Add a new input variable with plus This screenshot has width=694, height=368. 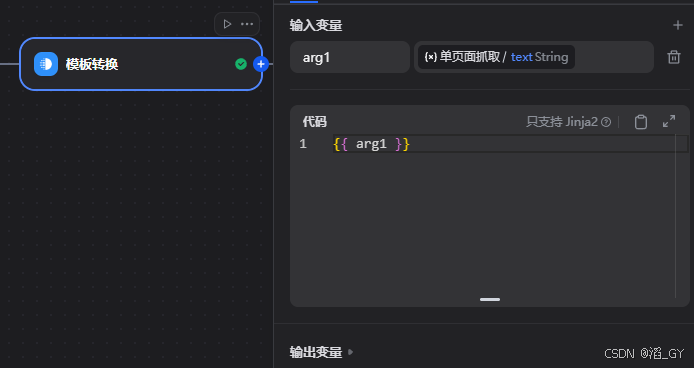pos(678,25)
